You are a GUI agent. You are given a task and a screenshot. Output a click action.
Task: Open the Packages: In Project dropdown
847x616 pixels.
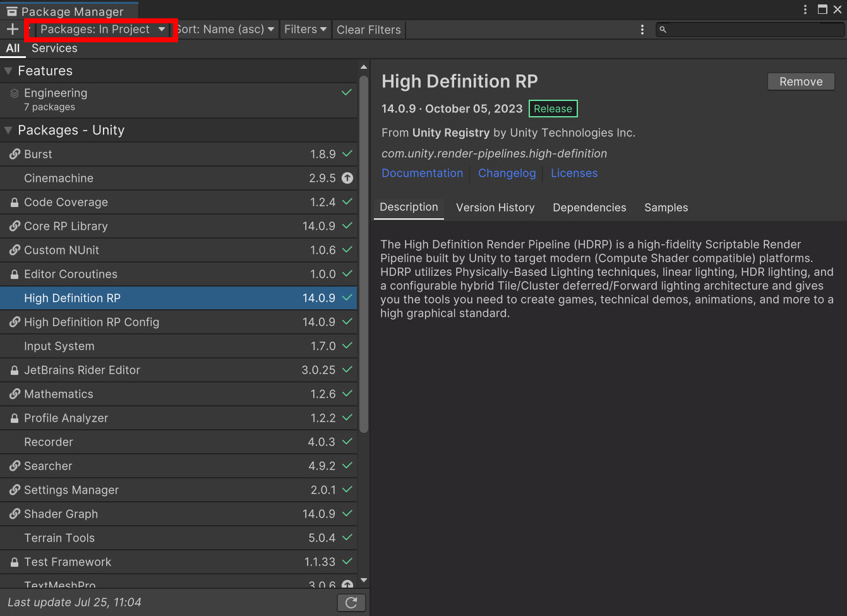(x=102, y=30)
